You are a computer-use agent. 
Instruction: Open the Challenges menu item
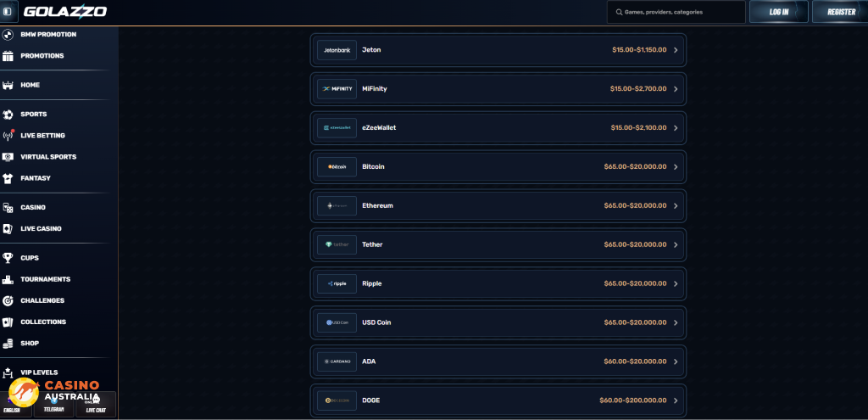tap(42, 300)
